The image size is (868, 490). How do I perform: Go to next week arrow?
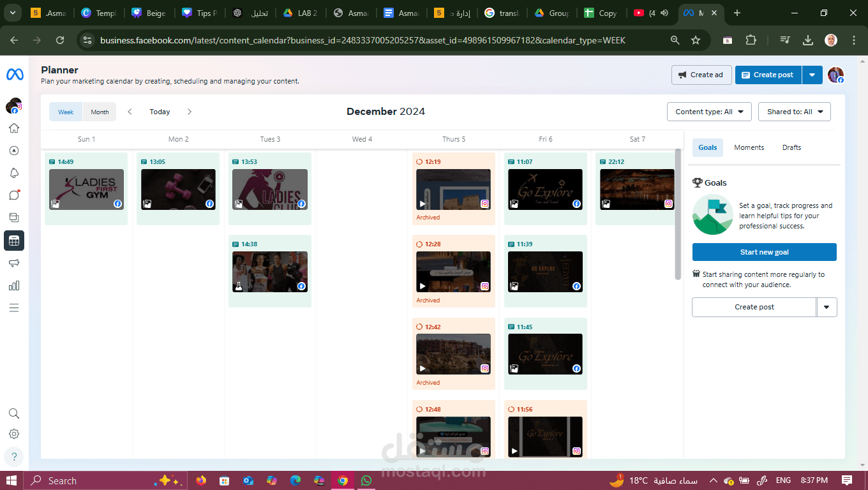click(x=190, y=112)
